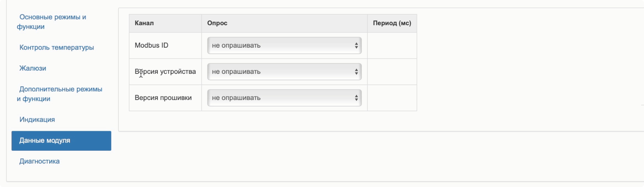This screenshot has width=644, height=187.
Task: Click the Период (мс) column header
Action: point(392,23)
